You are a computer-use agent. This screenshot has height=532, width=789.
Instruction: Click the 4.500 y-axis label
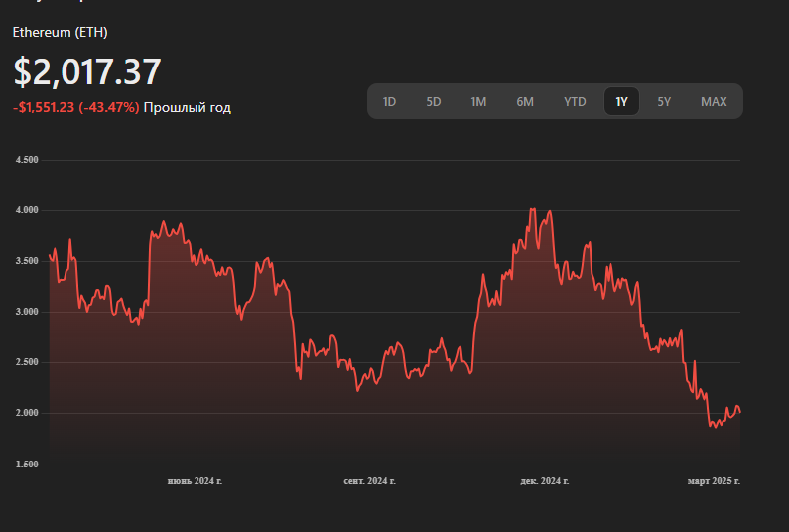click(x=27, y=160)
